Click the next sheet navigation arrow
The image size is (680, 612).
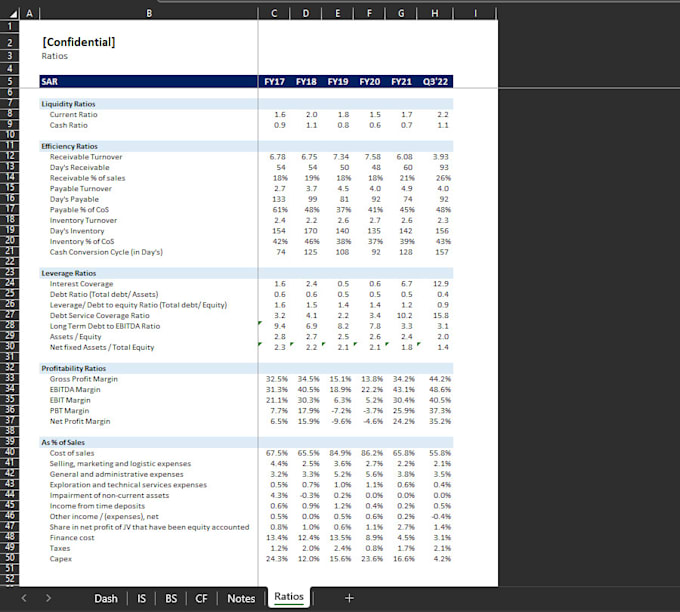tap(48, 598)
